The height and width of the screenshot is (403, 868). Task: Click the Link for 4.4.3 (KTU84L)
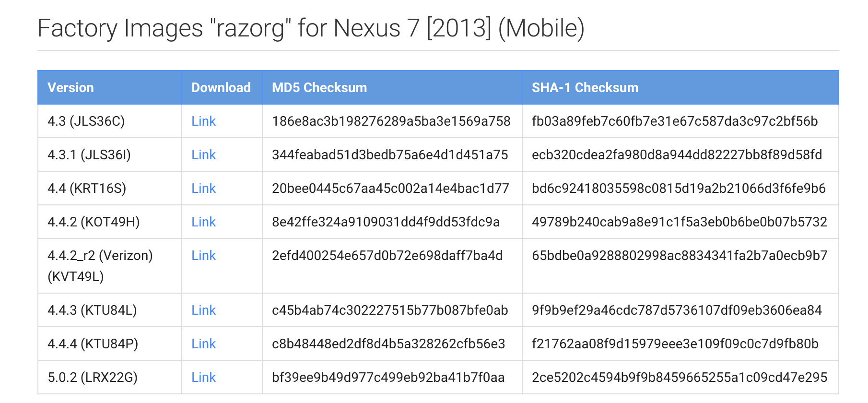point(203,310)
